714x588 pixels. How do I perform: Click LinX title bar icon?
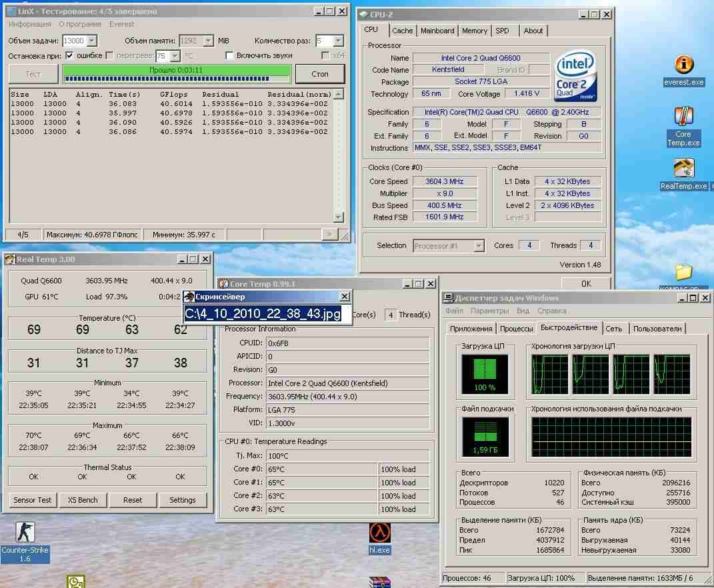[x=11, y=11]
